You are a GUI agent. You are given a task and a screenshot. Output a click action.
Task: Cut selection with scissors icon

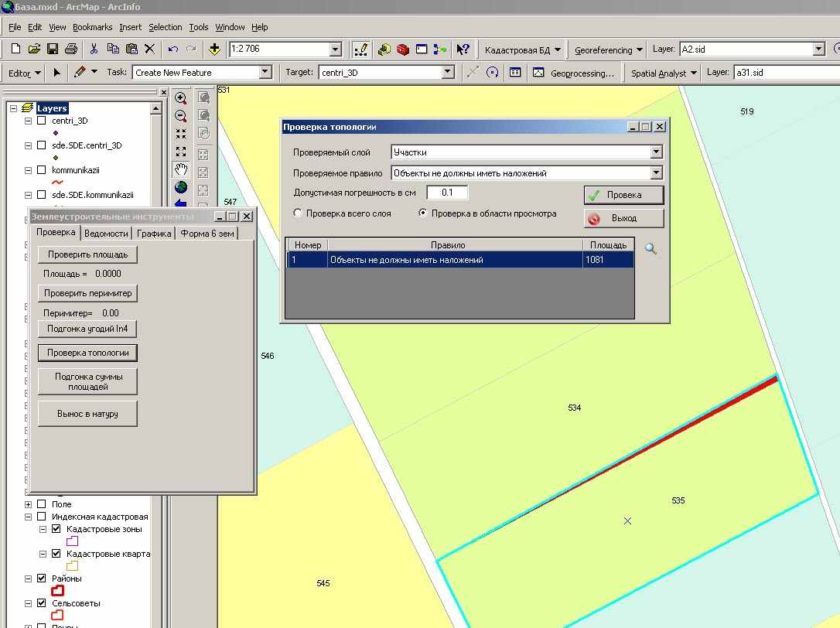[x=94, y=49]
